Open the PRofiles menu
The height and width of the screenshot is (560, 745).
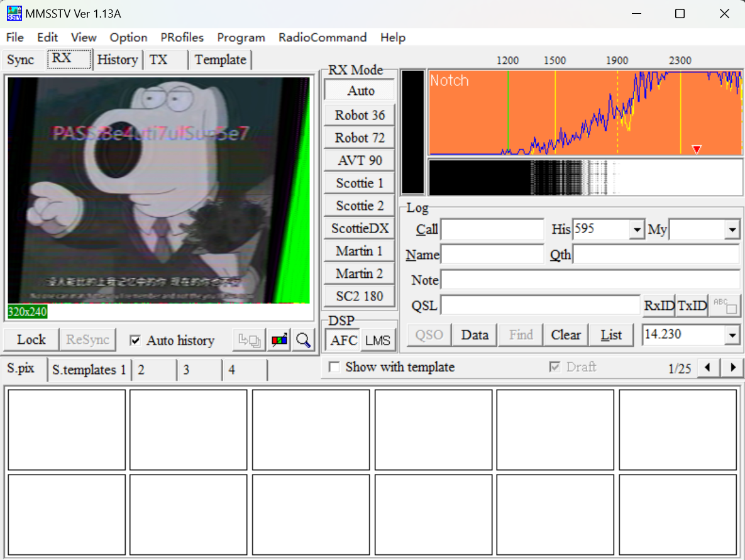click(182, 38)
